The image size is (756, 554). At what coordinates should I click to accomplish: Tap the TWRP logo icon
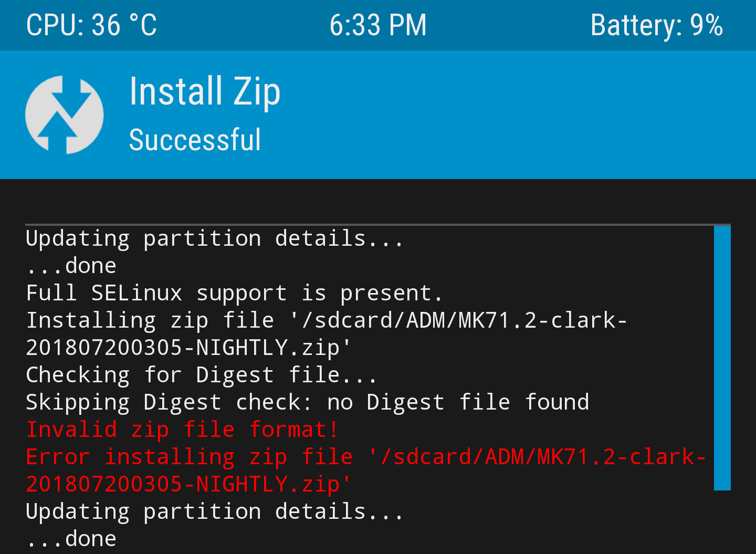coord(64,115)
